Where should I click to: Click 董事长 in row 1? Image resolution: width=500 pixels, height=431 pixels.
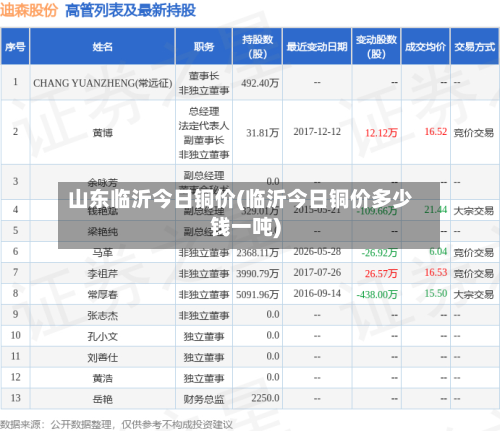pos(204,76)
